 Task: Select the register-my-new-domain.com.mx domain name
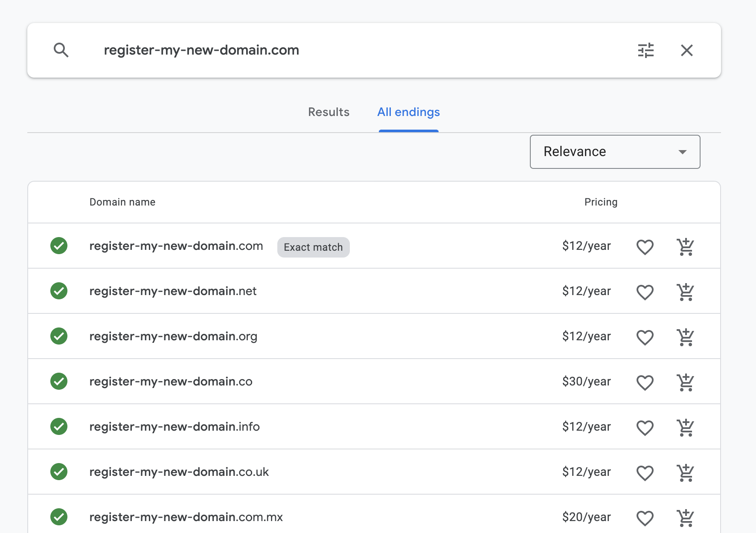186,517
